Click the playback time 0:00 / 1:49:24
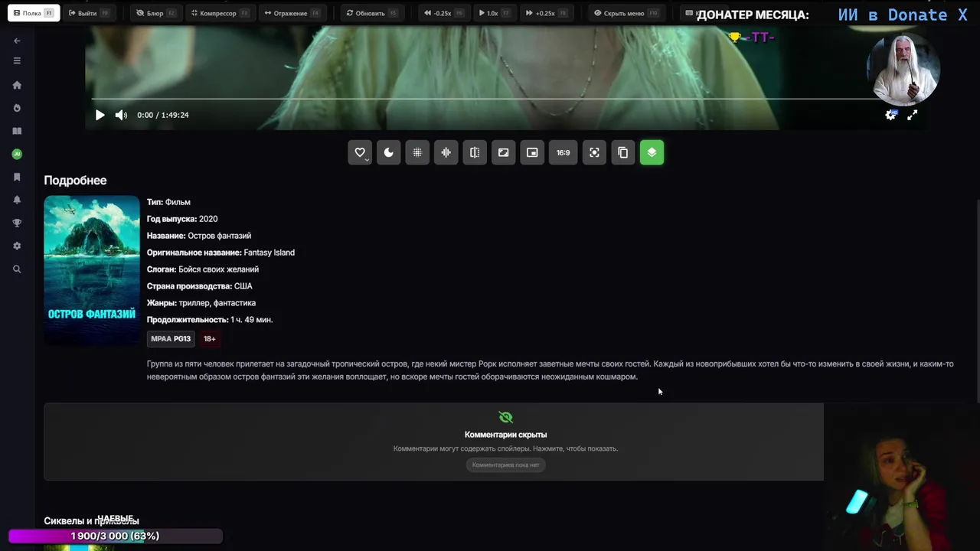 click(x=163, y=115)
